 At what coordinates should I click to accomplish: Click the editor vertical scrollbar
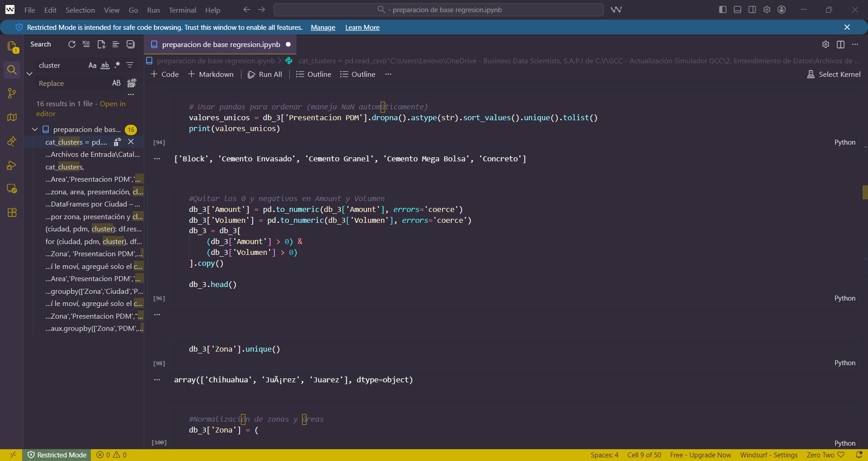[865, 192]
